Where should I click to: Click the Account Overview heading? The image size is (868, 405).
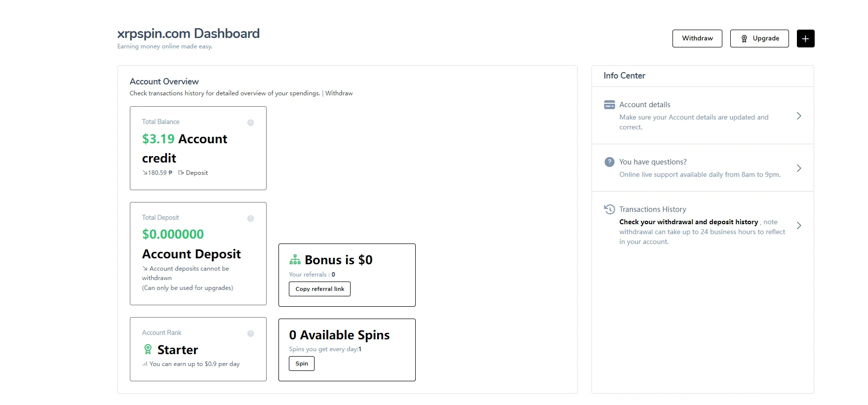[164, 81]
